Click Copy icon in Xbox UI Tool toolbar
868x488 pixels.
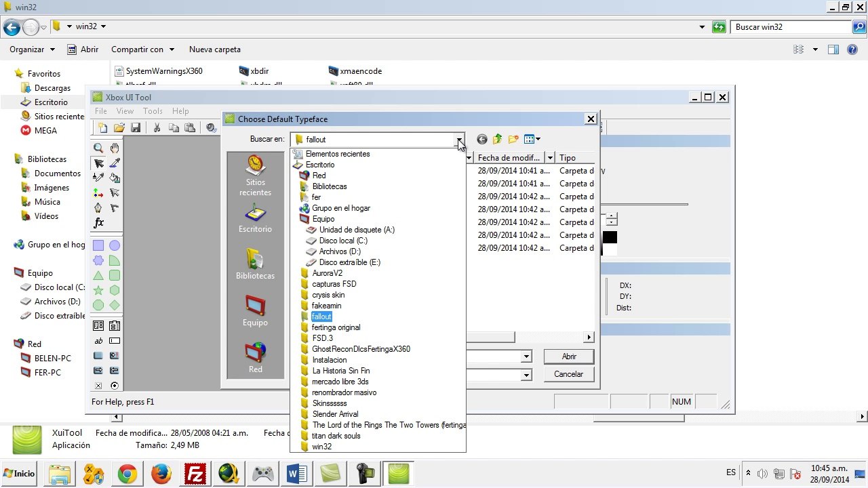tap(174, 127)
